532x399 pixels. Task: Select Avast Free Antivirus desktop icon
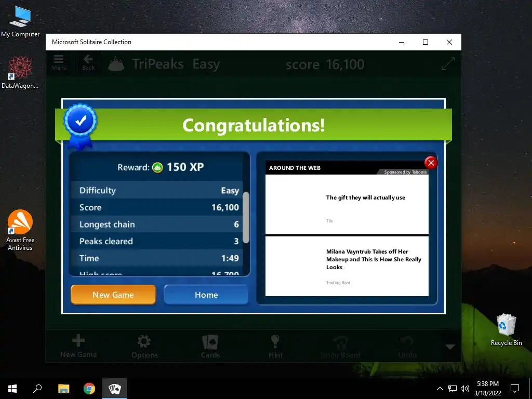click(x=20, y=230)
